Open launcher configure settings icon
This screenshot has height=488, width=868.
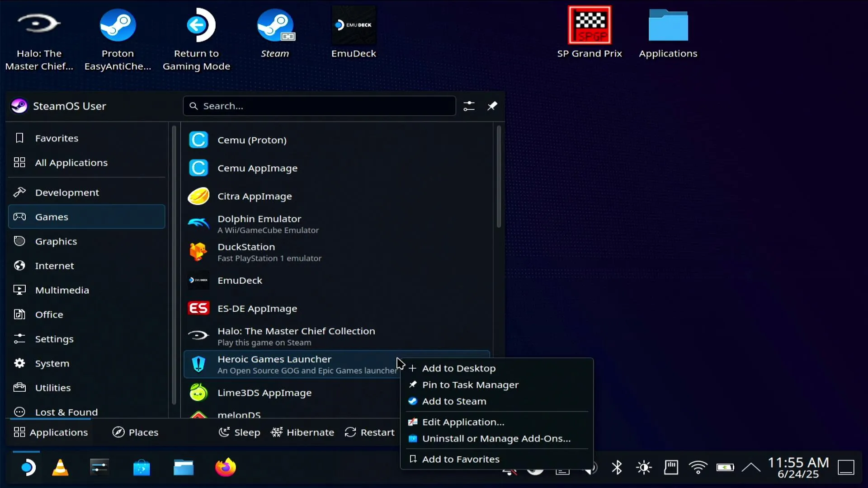tap(469, 106)
